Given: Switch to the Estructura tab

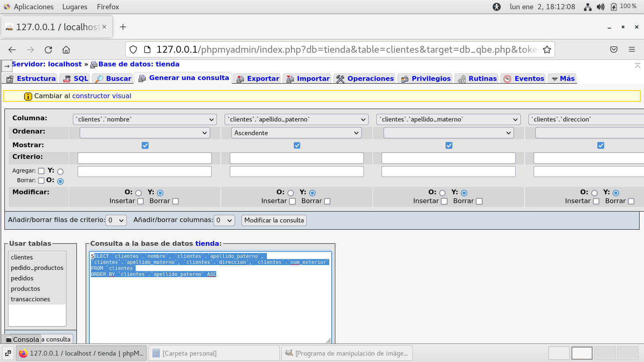Looking at the screenshot, I should [x=31, y=79].
